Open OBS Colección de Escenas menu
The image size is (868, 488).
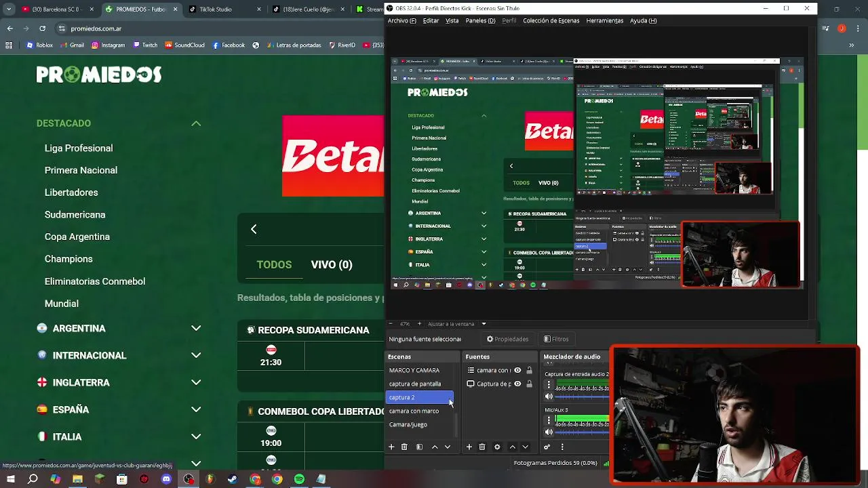pyautogui.click(x=551, y=21)
